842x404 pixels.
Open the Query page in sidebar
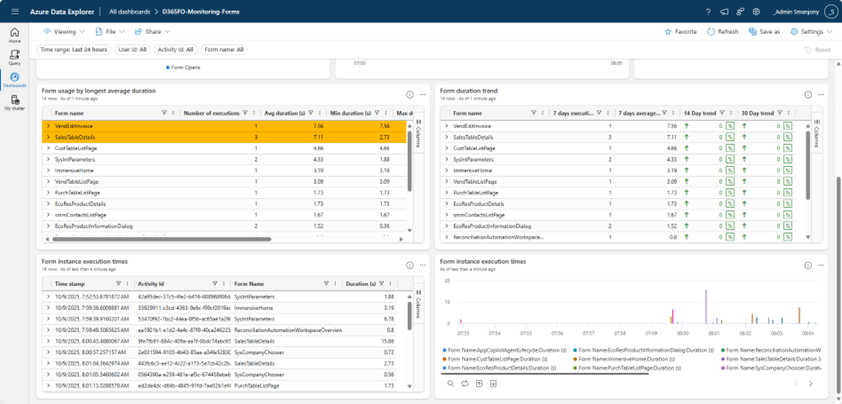point(14,57)
